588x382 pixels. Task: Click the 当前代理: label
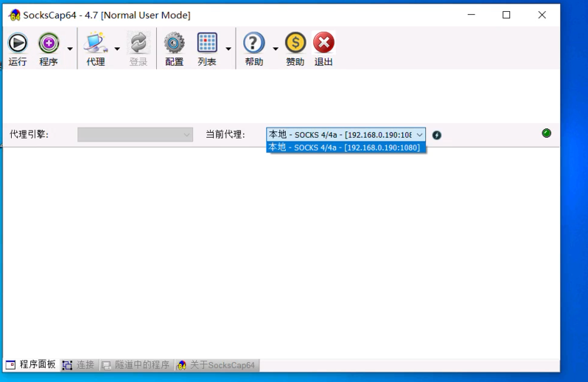(225, 134)
